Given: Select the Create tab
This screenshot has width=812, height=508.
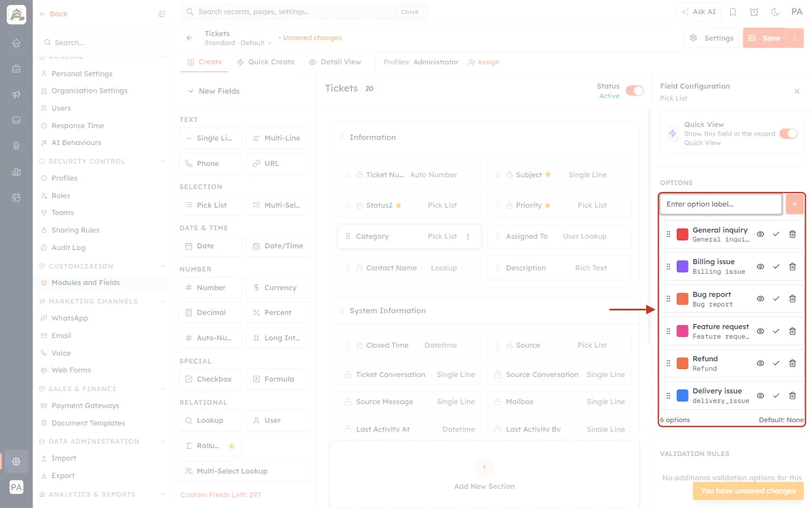Looking at the screenshot, I should coord(205,62).
